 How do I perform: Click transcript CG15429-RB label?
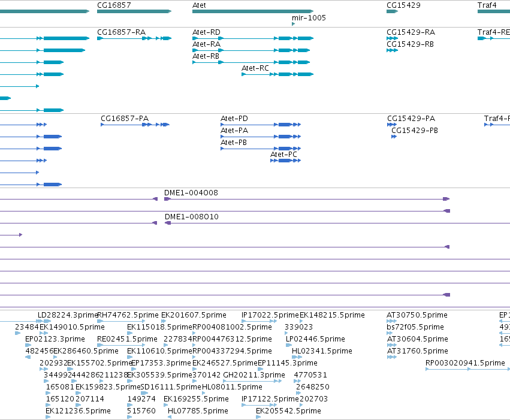click(x=410, y=44)
